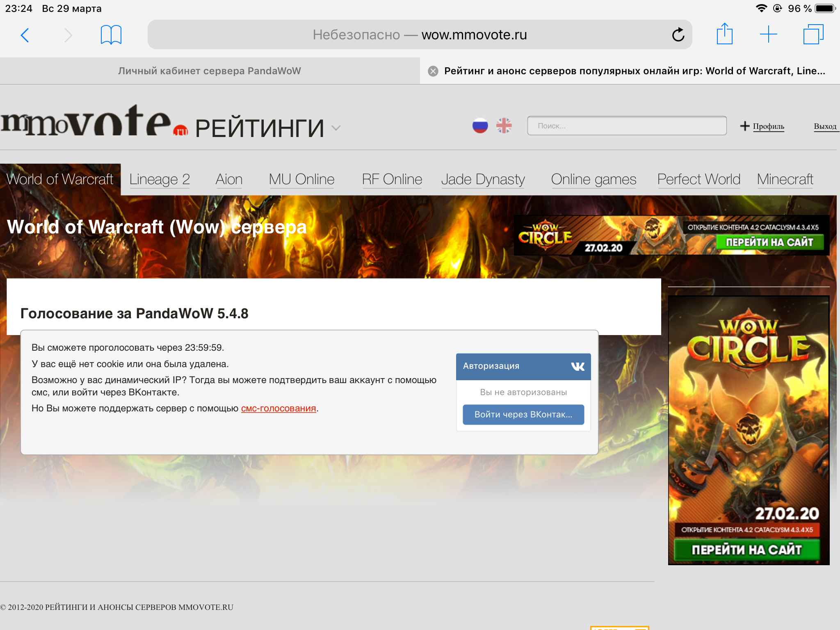Switch to the PandaWoW личный кабинет tab
The width and height of the screenshot is (840, 630).
click(209, 71)
